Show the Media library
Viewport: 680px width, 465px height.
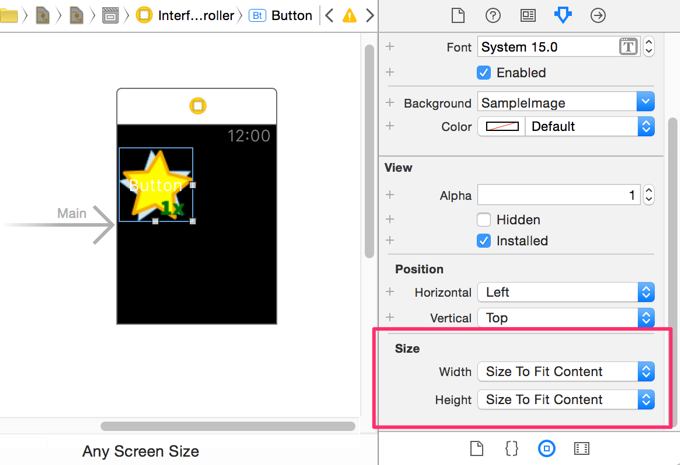[581, 448]
